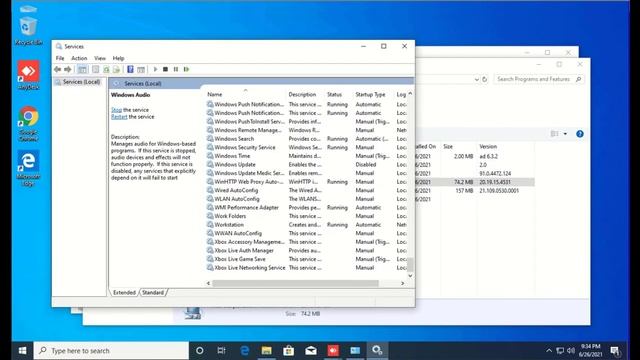This screenshot has width=640, height=360.
Task: Select the Work Folders service row
Action: coord(306,216)
